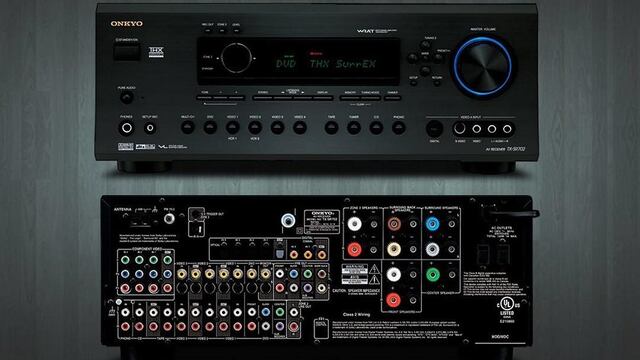Click the ONKYO logo on front panel

[127, 24]
